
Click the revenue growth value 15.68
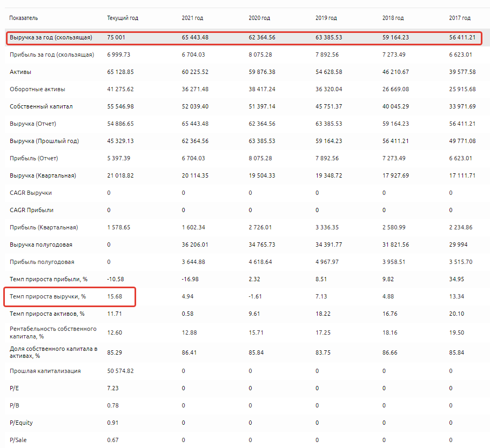tap(114, 296)
